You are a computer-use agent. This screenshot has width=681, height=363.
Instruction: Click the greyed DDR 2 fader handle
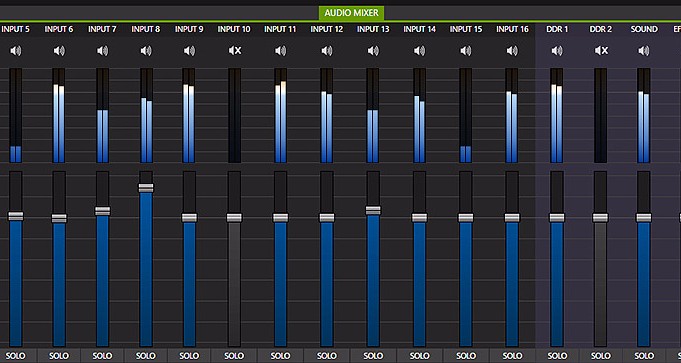click(x=600, y=218)
